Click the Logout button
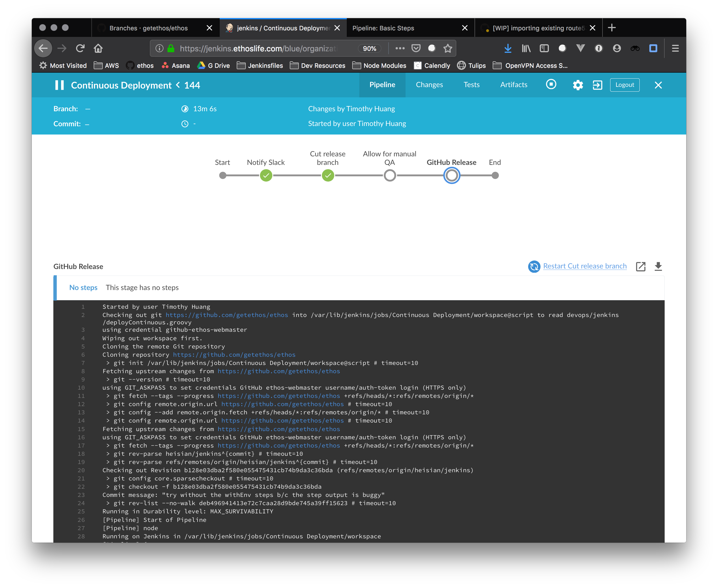Viewport: 718px width, 588px height. pos(625,85)
